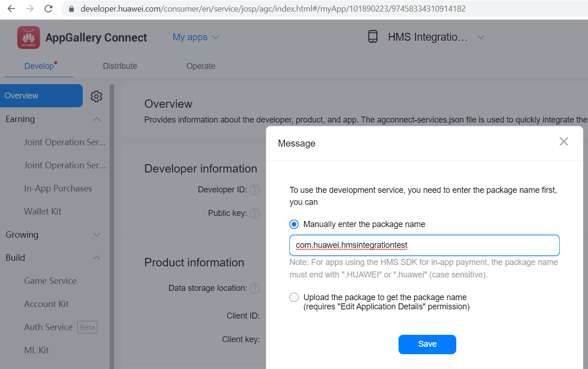Expand the Growing section chevron
588x369 pixels.
click(97, 235)
